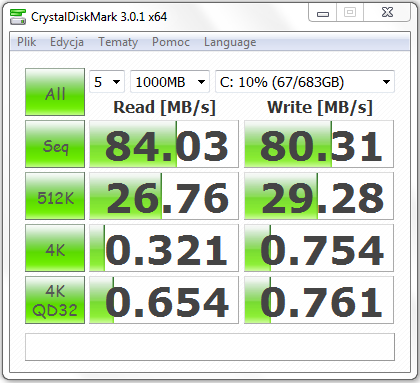The width and height of the screenshot is (420, 383).
Task: Click the CrystalDiskMark app icon in title bar
Action: point(18,17)
